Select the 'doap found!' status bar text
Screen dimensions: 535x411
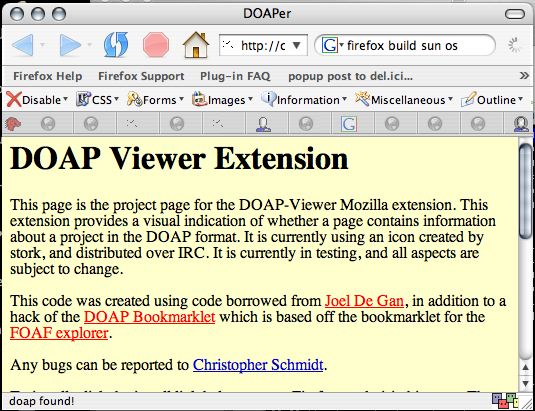click(x=42, y=401)
